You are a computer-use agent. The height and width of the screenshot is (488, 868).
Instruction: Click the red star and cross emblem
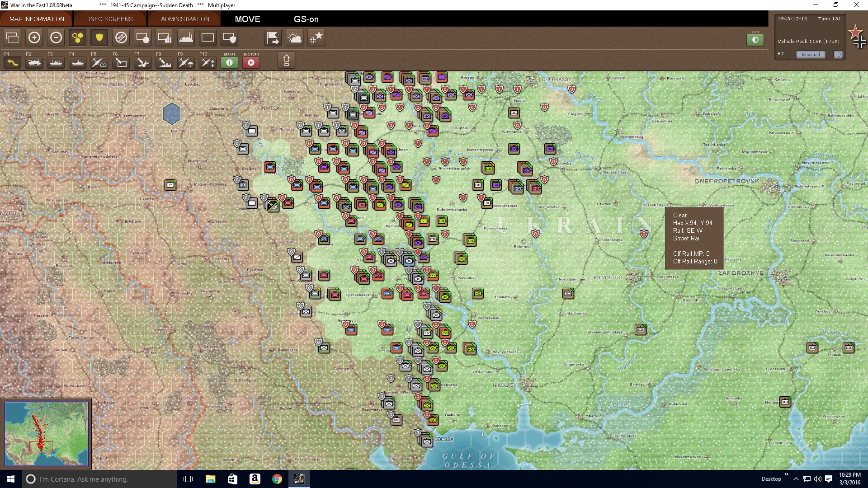tap(858, 37)
